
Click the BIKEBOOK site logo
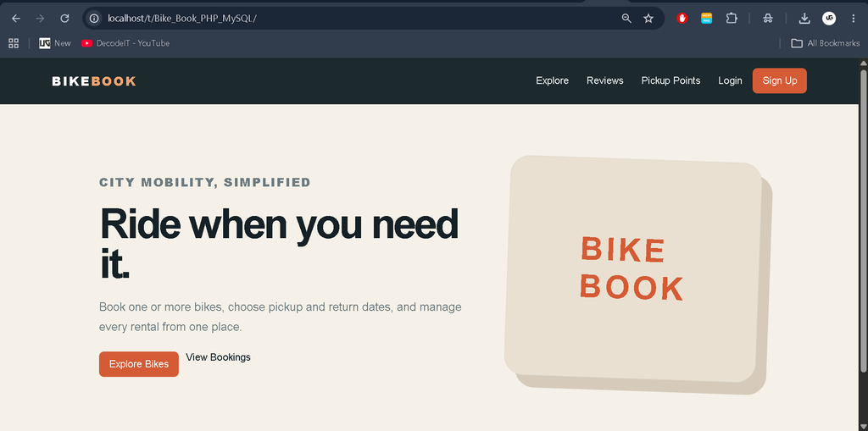point(94,81)
